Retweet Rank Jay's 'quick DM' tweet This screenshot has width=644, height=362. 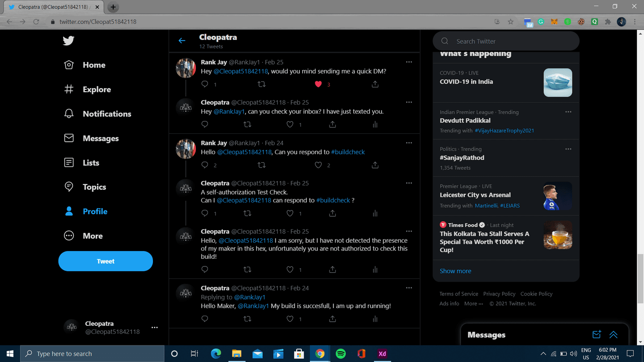point(262,84)
